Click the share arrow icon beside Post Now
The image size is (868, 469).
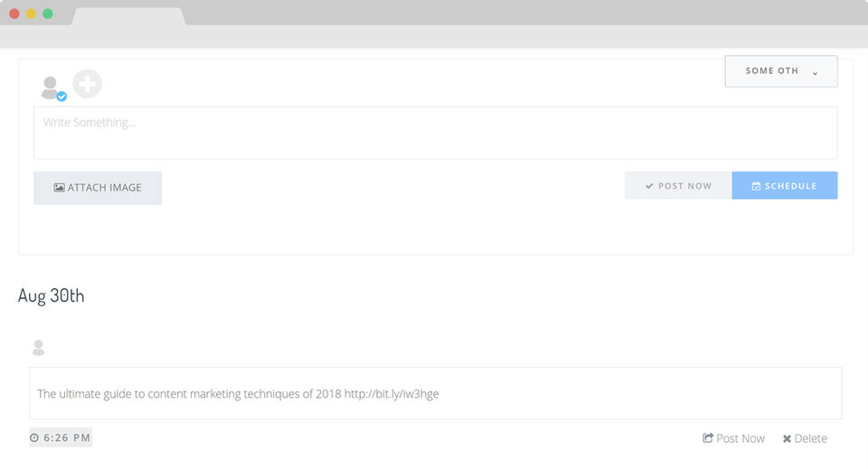pyautogui.click(x=708, y=438)
